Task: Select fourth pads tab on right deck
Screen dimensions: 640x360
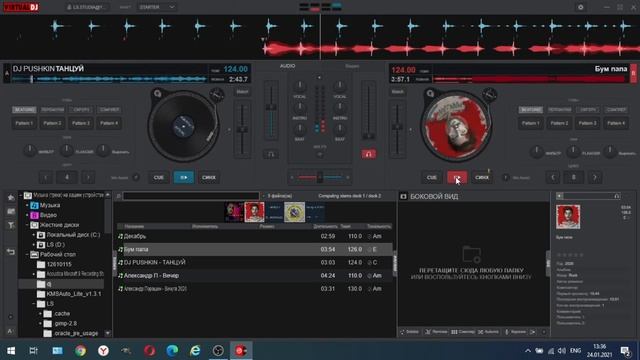Action: 616,110
